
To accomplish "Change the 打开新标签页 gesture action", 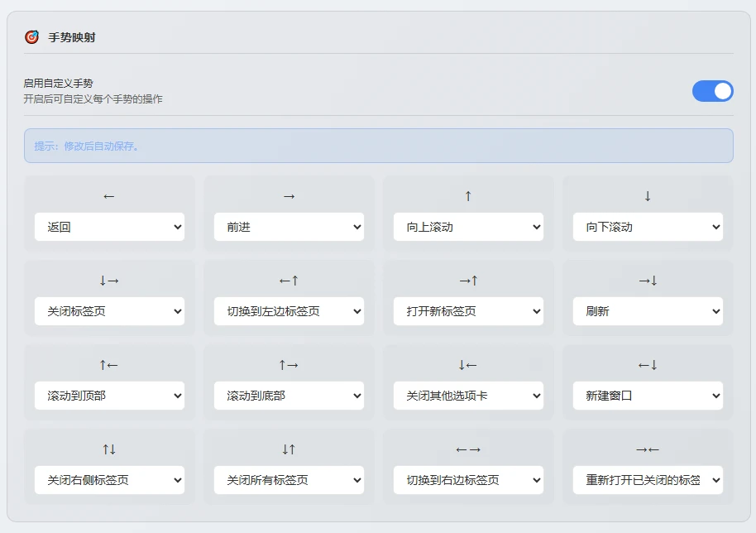I will pos(467,311).
